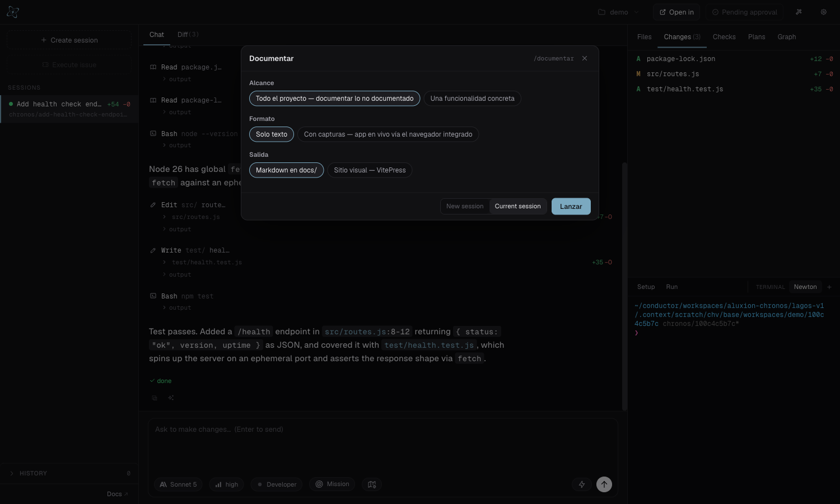Viewport: 840px width, 504px height.
Task: Click the Read package.j… tool row
Action: point(186,67)
